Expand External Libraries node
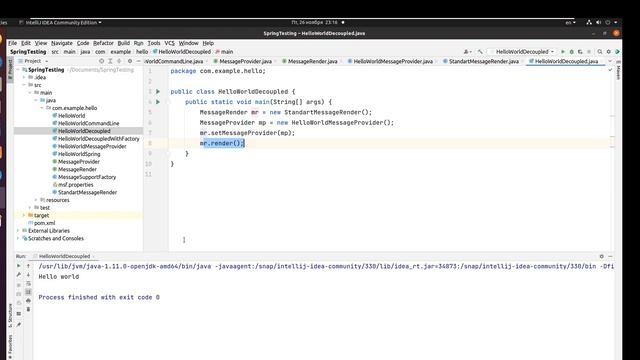The width and height of the screenshot is (640, 360). (18, 231)
